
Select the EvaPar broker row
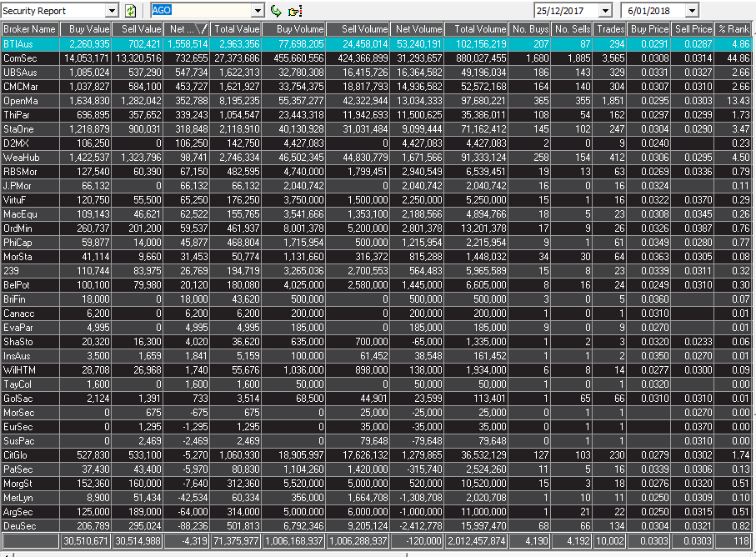[377, 328]
